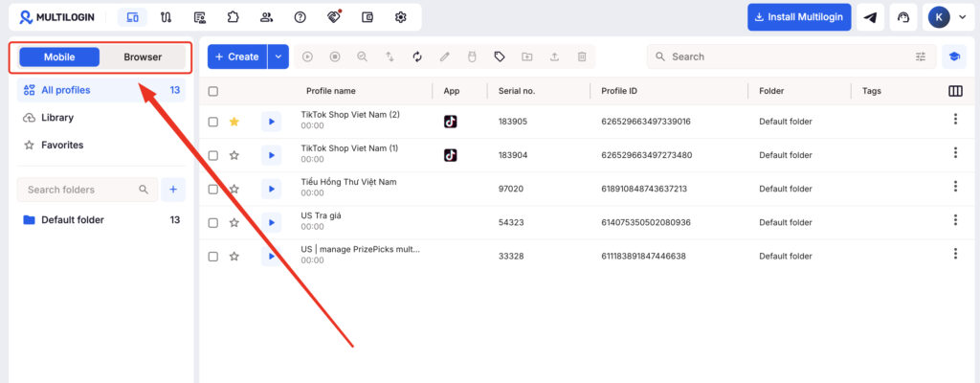Unfavorite the TikTok Shop Viet Nam (2) star

click(234, 122)
